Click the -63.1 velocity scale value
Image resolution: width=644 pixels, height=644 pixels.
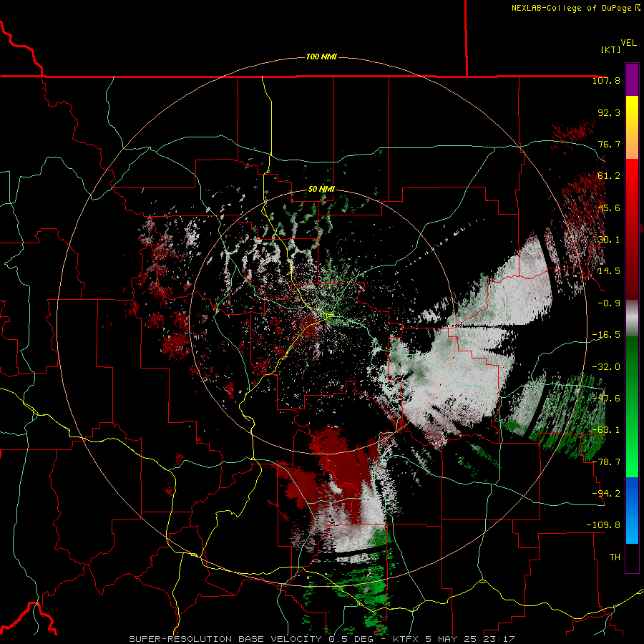(x=606, y=430)
